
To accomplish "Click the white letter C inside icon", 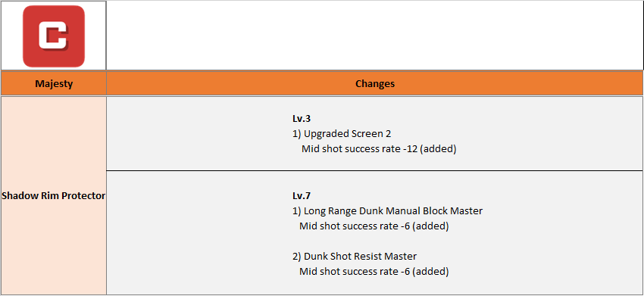I will (x=52, y=36).
